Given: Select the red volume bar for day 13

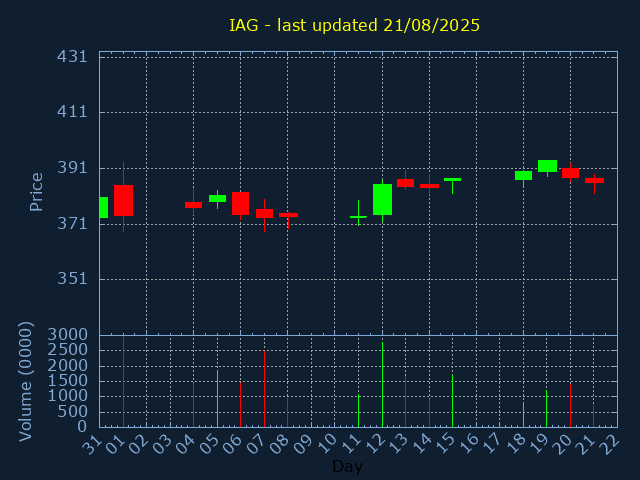Looking at the screenshot, I should pos(405,401).
